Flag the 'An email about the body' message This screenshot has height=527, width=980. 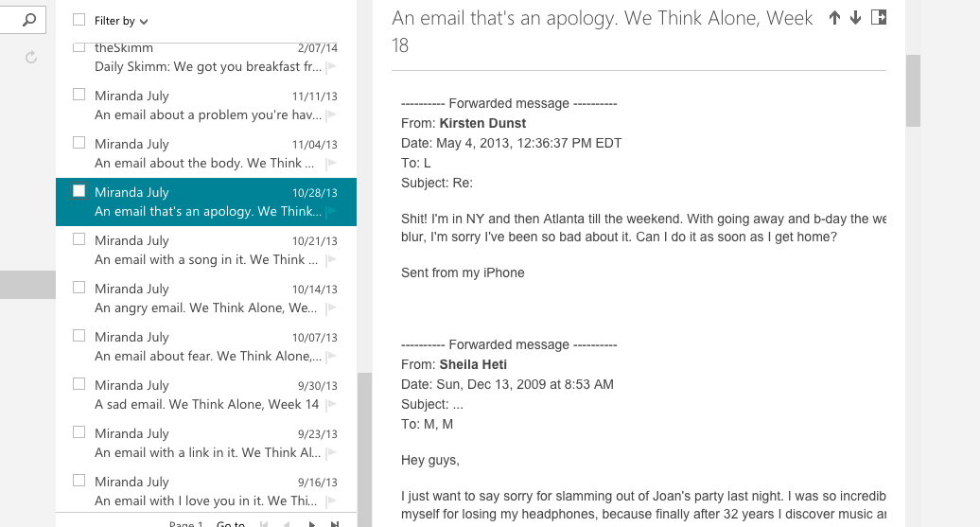tap(331, 164)
